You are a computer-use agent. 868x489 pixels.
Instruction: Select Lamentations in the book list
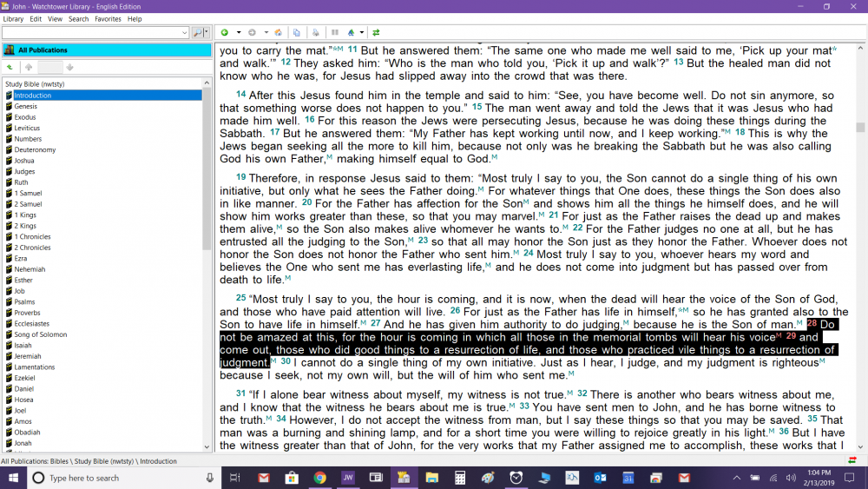pyautogui.click(x=35, y=367)
